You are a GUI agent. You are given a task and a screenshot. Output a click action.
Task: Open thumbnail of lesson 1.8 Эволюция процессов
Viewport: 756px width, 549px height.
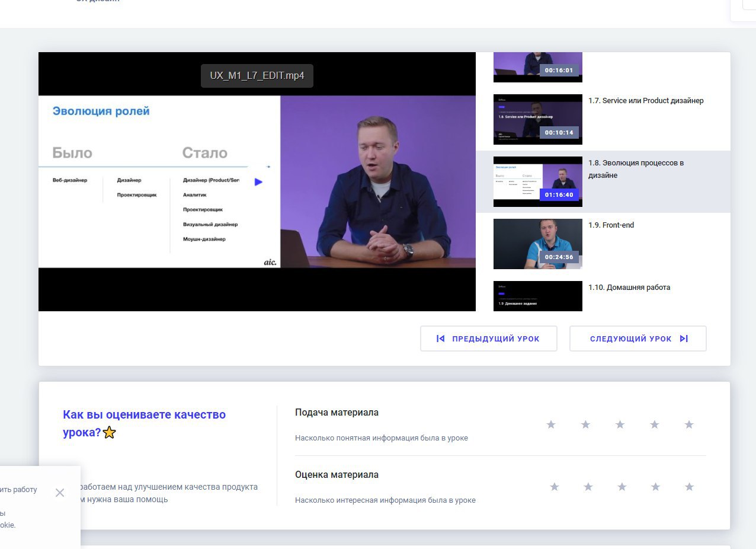pos(538,181)
